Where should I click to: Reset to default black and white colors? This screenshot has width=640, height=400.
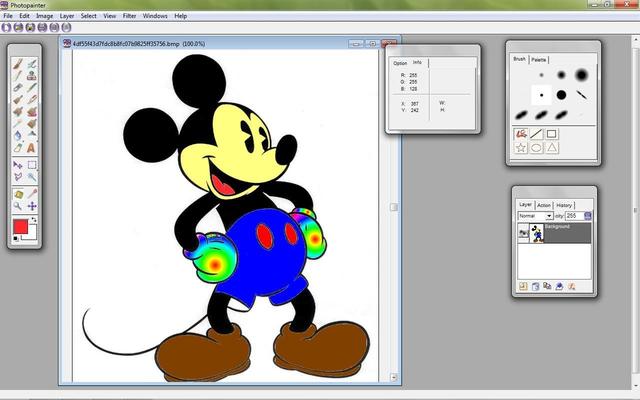16,238
